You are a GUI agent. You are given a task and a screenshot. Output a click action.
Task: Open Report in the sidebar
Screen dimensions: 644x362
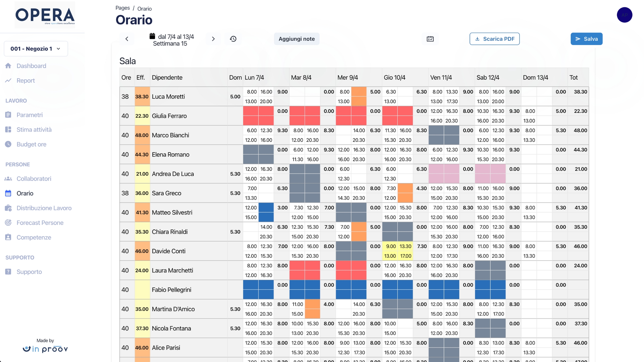point(25,80)
